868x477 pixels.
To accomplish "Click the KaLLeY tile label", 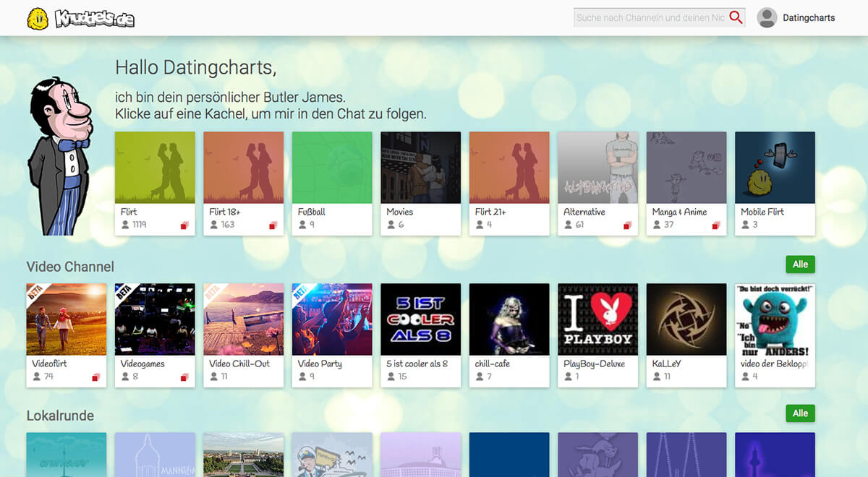I will [667, 364].
